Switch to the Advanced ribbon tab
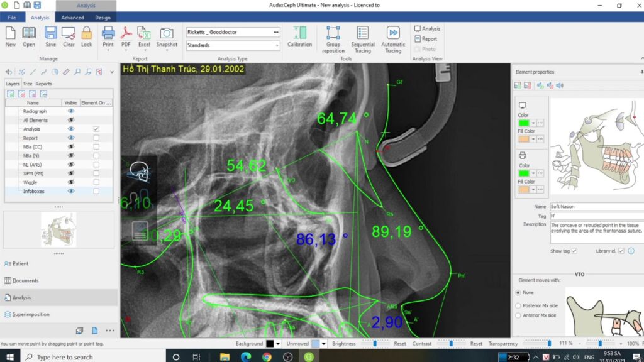 pyautogui.click(x=72, y=18)
